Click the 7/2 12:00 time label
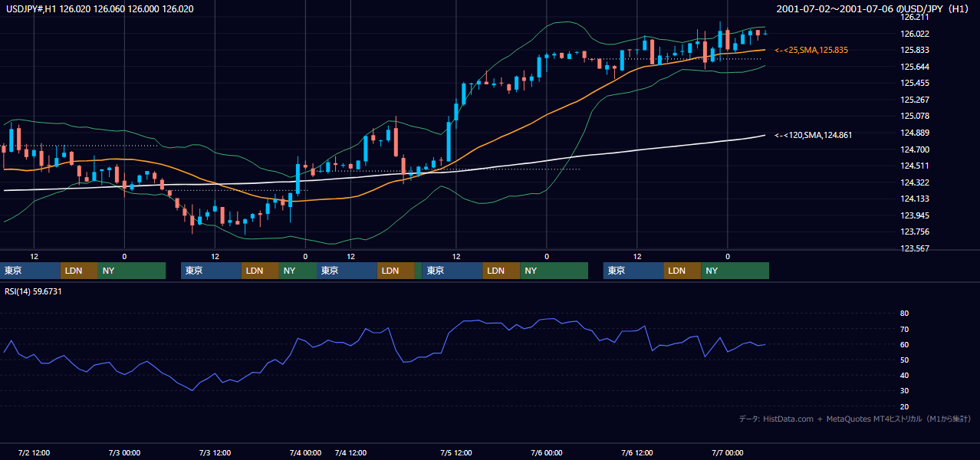 click(x=34, y=453)
